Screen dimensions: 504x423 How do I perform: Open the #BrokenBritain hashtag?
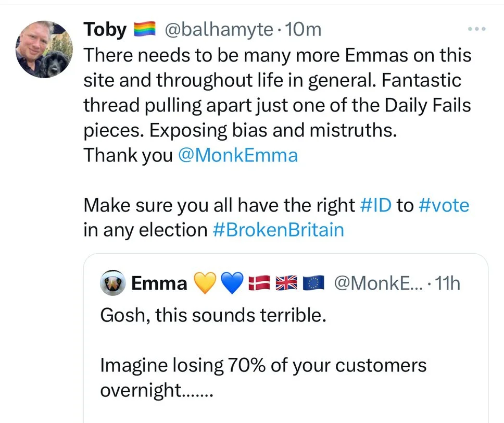point(279,230)
